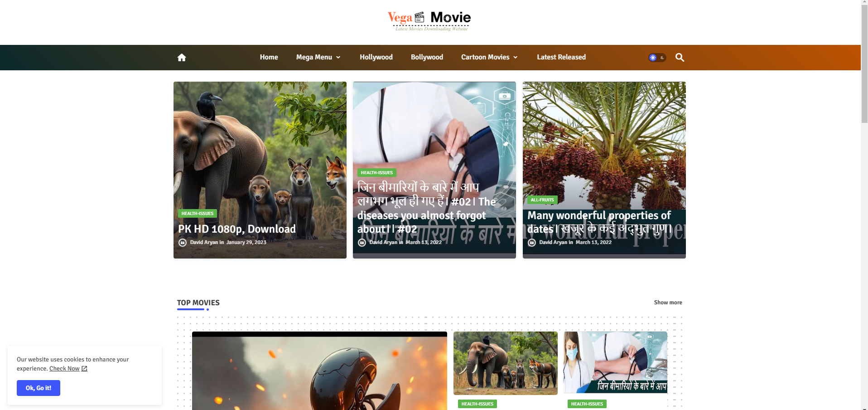Toggle the dark mode switch
This screenshot has height=410, width=868.
tap(657, 58)
